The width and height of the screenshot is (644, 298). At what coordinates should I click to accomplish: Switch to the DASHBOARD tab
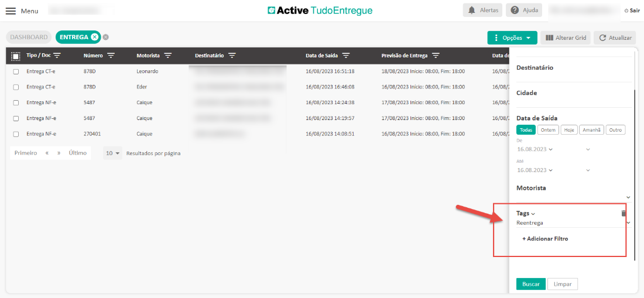pos(29,37)
